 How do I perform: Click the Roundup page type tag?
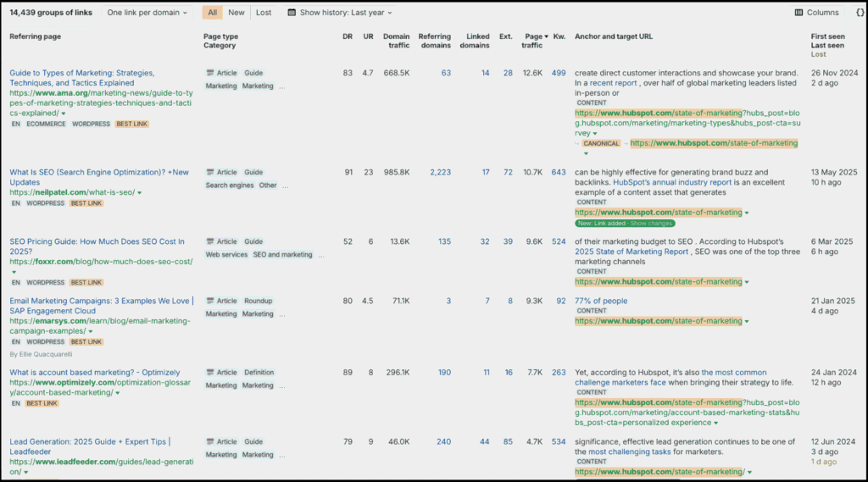pyautogui.click(x=258, y=301)
